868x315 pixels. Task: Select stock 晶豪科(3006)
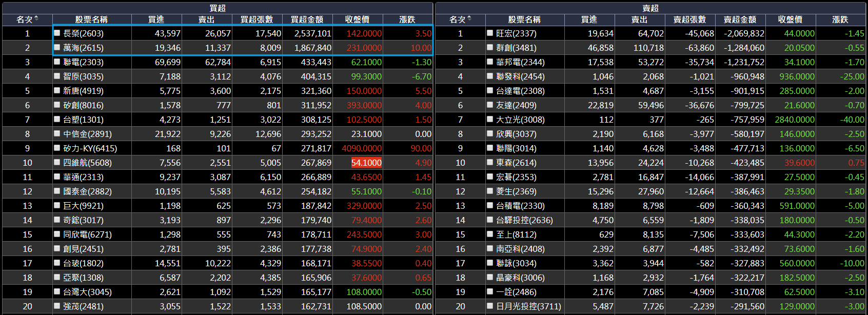520,278
